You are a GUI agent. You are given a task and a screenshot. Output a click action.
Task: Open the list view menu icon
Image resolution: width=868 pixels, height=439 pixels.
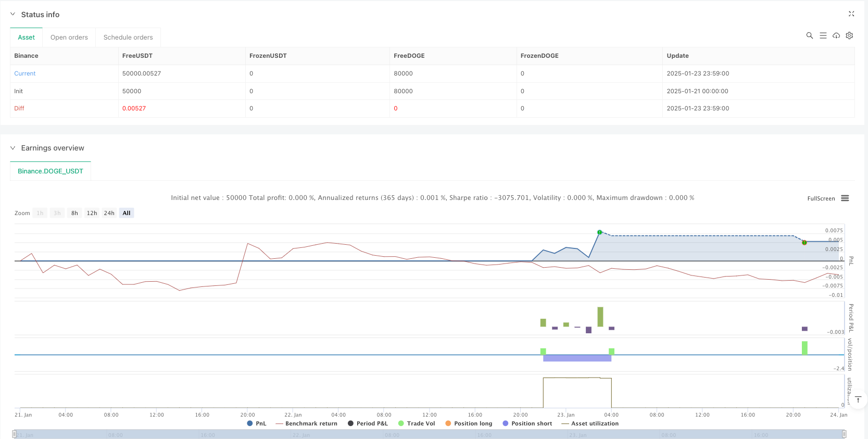pos(823,35)
